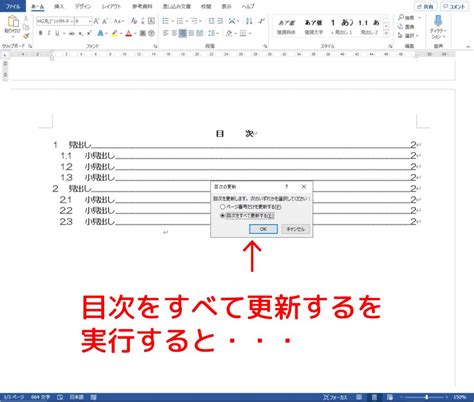The width and height of the screenshot is (474, 402).
Task: Adjust the zoom slider in the status bar
Action: tap(427, 397)
